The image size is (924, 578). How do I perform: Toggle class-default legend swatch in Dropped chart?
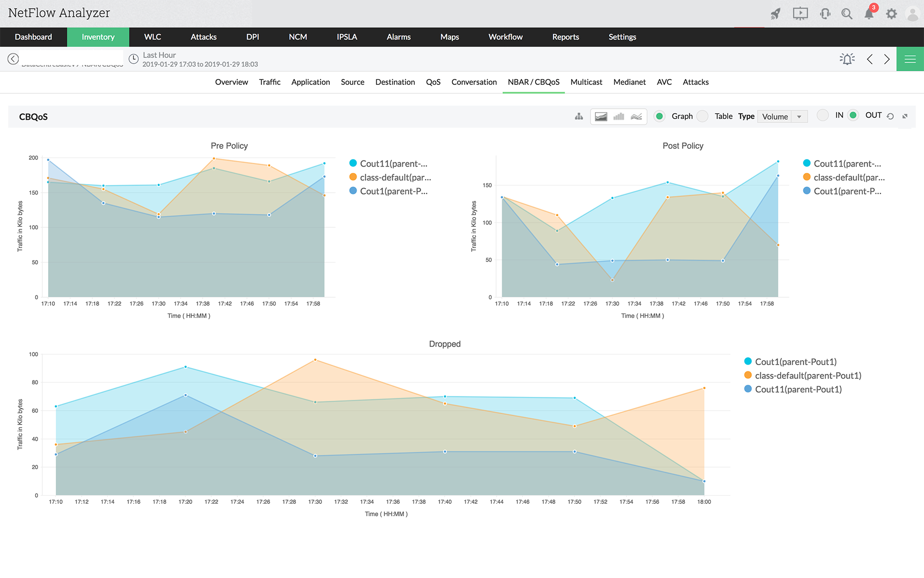click(748, 375)
